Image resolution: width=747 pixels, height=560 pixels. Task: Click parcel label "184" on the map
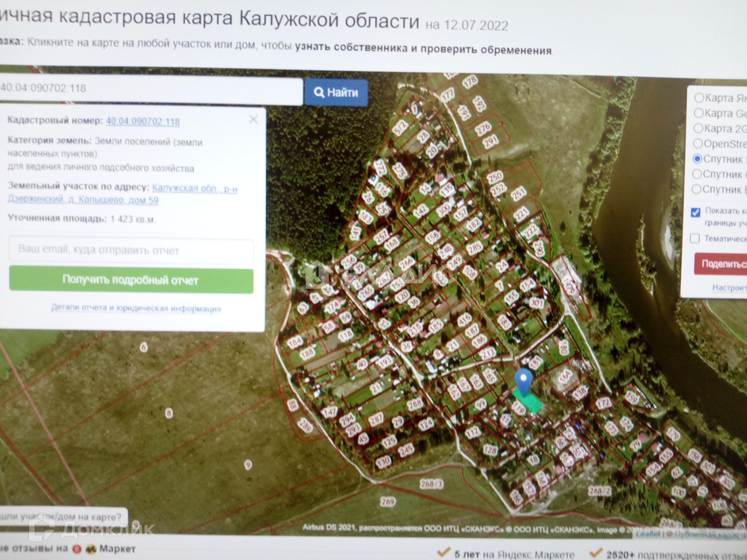(x=295, y=343)
